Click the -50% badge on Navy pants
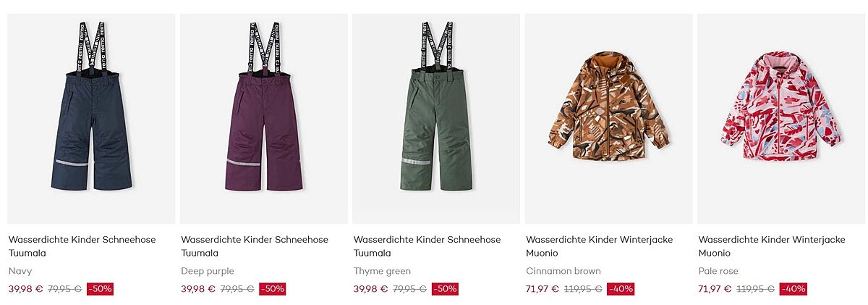Image resolution: width=868 pixels, height=305 pixels. pyautogui.click(x=100, y=288)
